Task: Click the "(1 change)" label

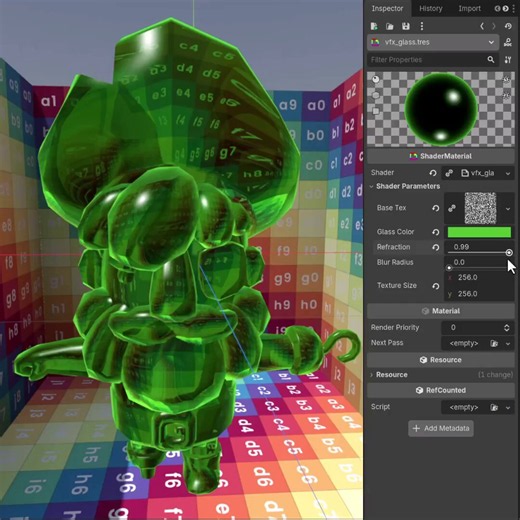Action: pos(495,375)
